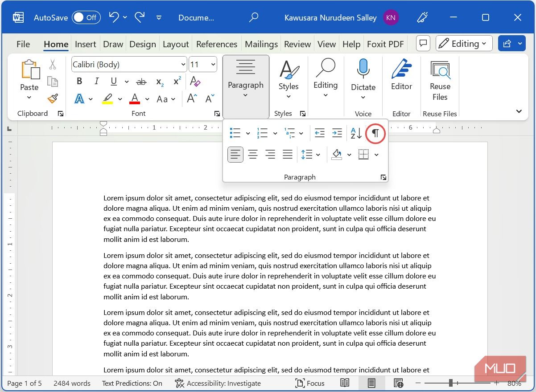The image size is (536, 392).
Task: Click the zoom slider handle
Action: [x=451, y=383]
